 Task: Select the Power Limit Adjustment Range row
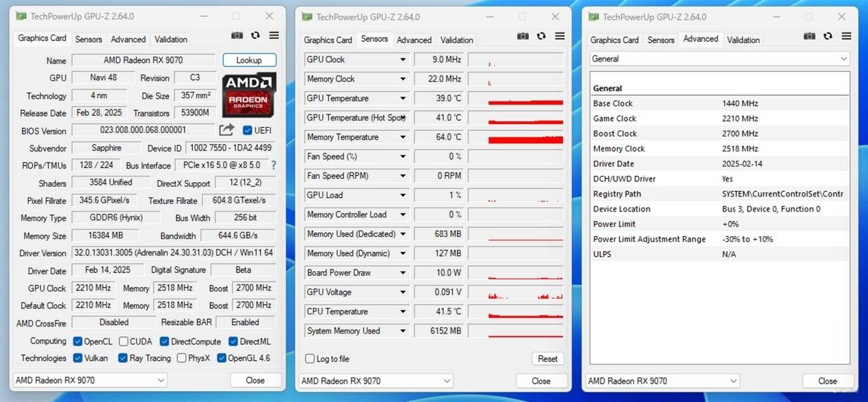(x=720, y=239)
